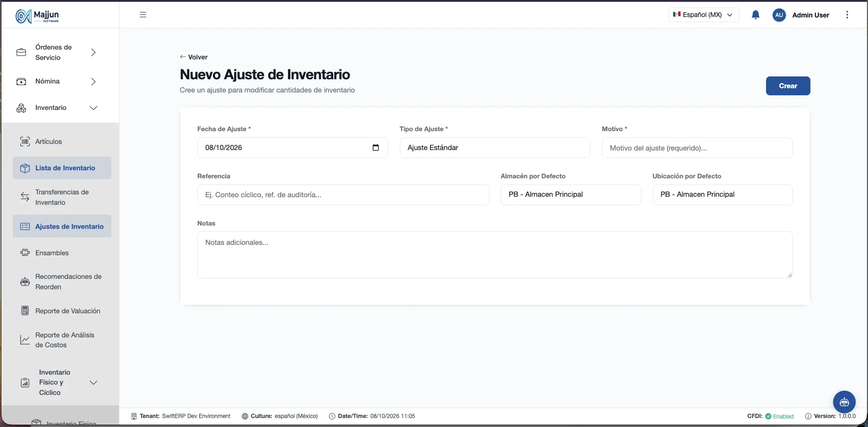Viewport: 868px width, 427px height.
Task: Click the Órdenes de Servicio briefcase icon
Action: pos(21,52)
